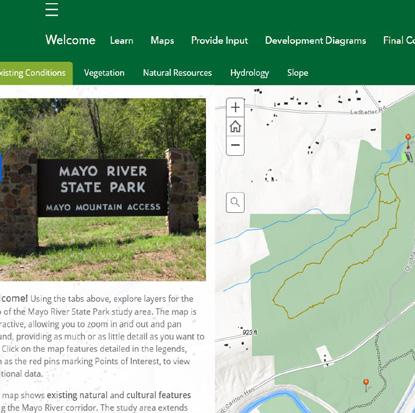Screen dimensions: 415x413
Task: Click the Mayo River State Park sign photo
Action: coord(103,189)
